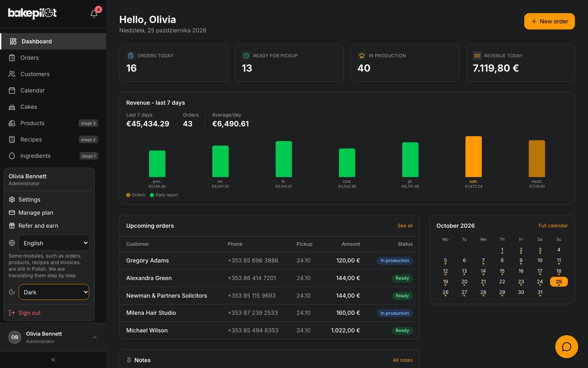Open Products in sidebar

(x=53, y=123)
